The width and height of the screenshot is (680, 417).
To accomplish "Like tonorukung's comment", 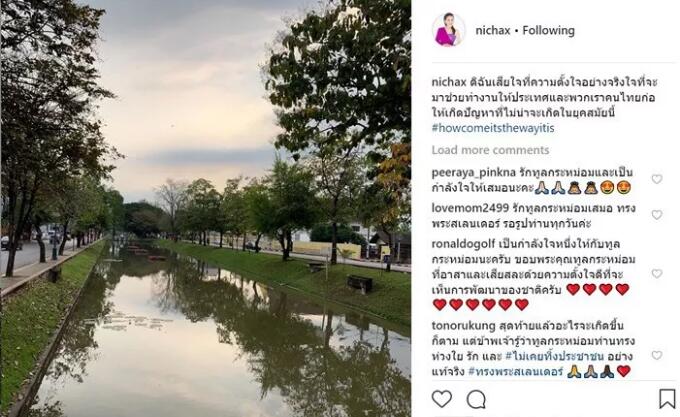I will click(657, 355).
